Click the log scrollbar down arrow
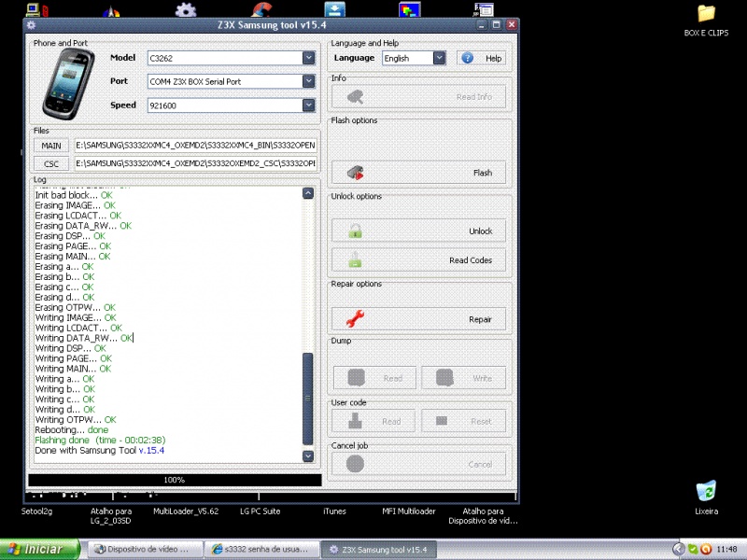Screen dimensions: 747x560 tap(308, 456)
